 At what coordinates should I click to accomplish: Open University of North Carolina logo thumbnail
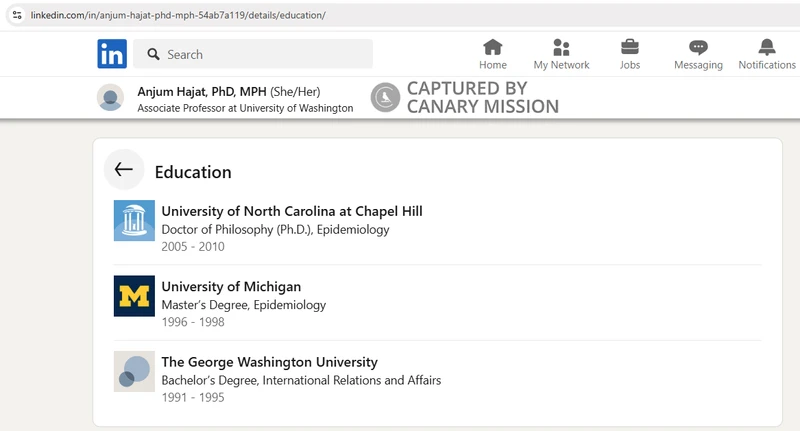(134, 221)
